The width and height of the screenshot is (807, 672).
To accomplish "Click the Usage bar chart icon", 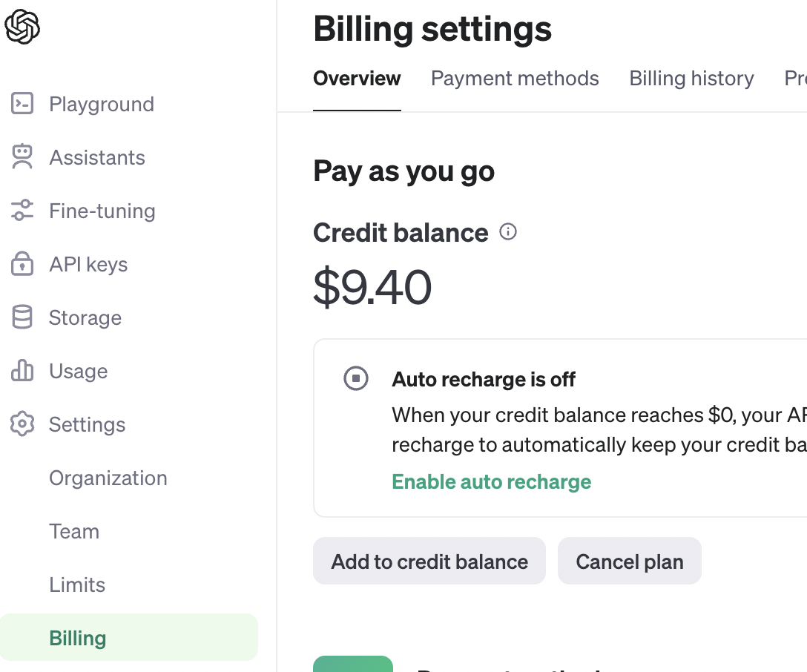I will 22,371.
